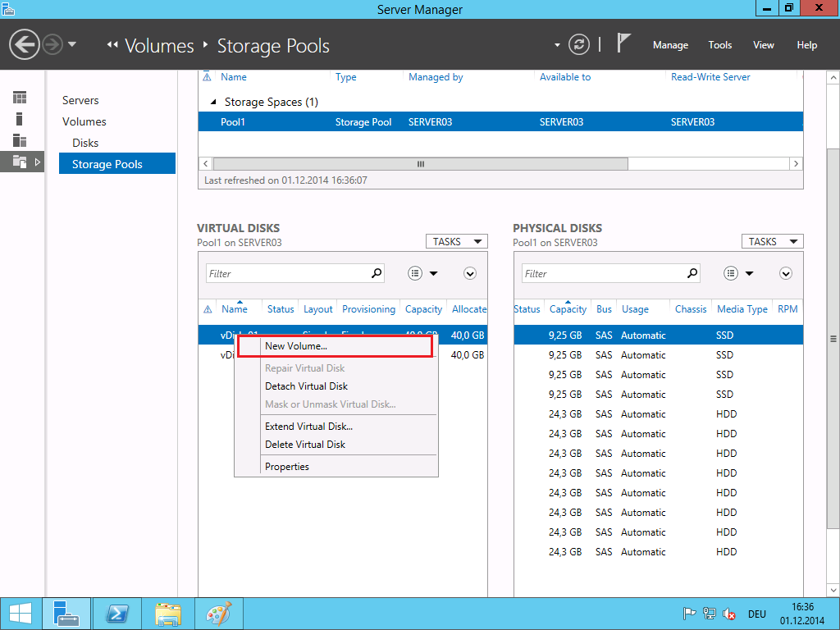This screenshot has width=840, height=630.
Task: Open the taskbar clock showing 16:36
Action: (802, 614)
